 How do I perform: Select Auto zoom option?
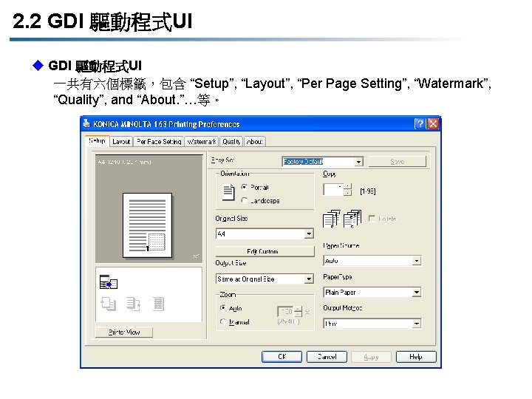click(223, 308)
